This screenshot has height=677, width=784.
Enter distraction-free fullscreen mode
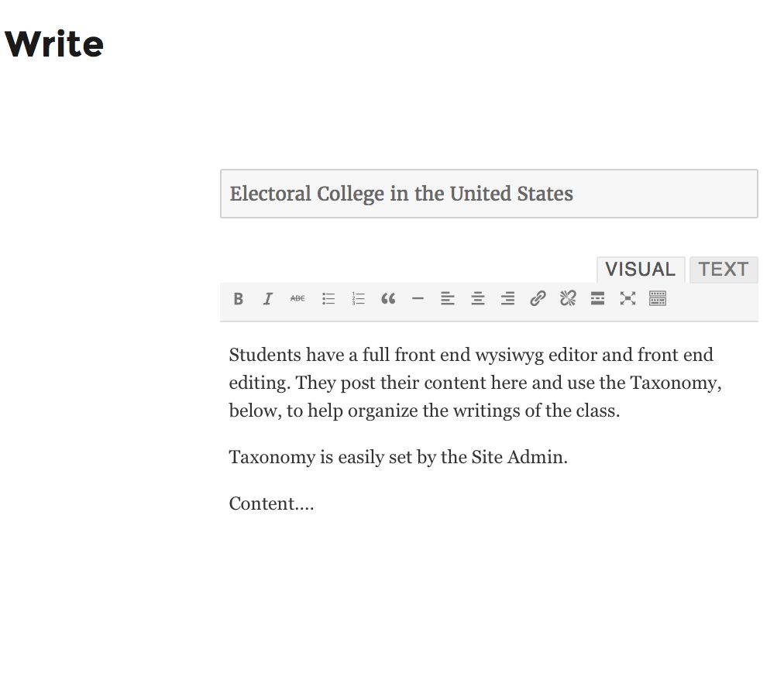coord(628,298)
